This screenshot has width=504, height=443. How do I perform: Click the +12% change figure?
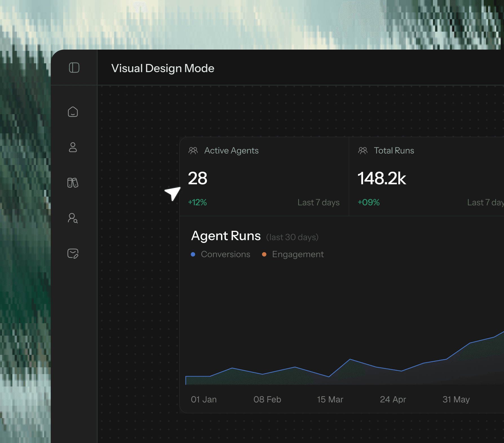197,202
